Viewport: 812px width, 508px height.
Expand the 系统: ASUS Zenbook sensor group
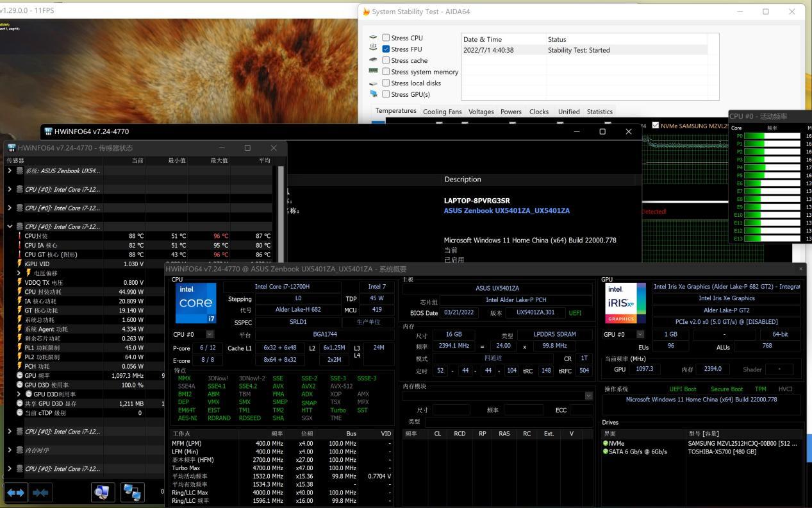(x=10, y=171)
